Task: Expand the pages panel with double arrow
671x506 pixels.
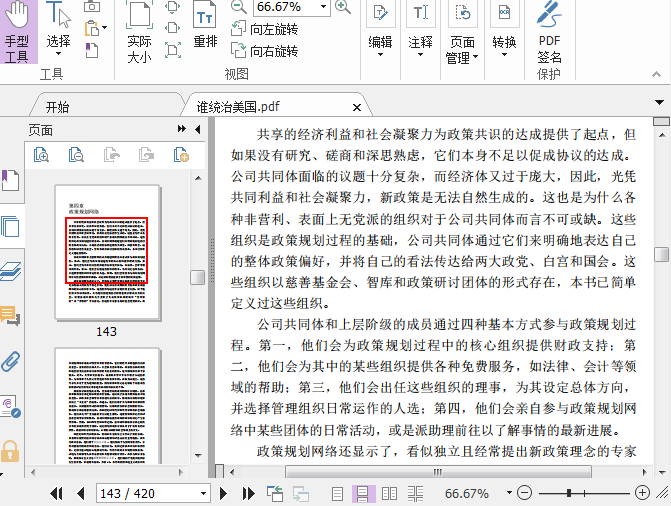Action: [x=182, y=128]
